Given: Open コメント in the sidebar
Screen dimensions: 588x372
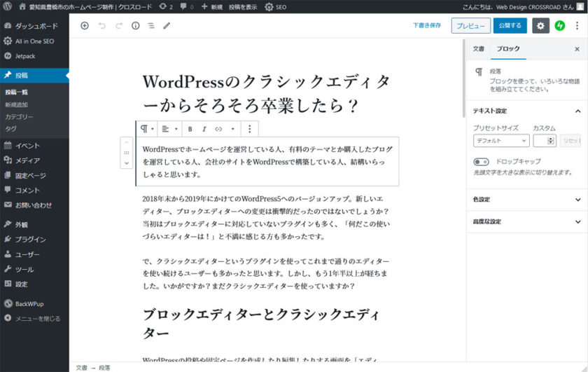Looking at the screenshot, I should coord(34,191).
